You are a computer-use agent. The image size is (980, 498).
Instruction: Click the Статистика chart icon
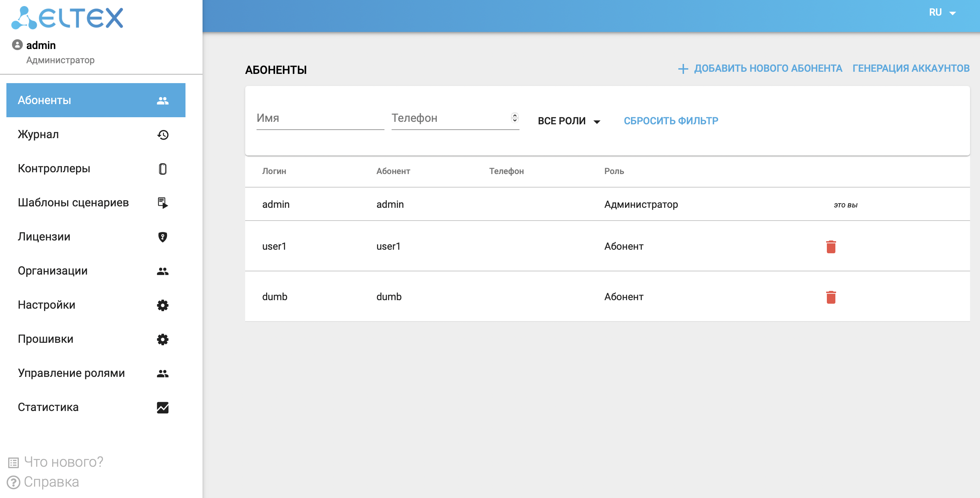coord(162,407)
